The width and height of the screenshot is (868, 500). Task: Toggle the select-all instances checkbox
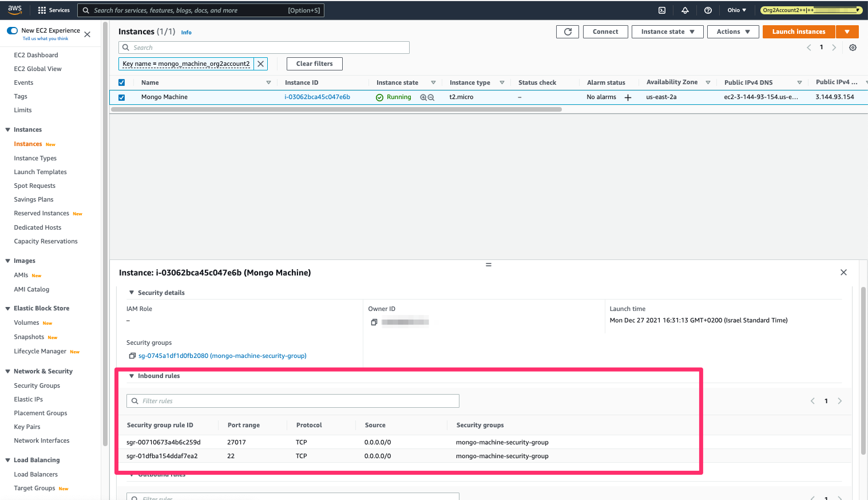coord(121,82)
